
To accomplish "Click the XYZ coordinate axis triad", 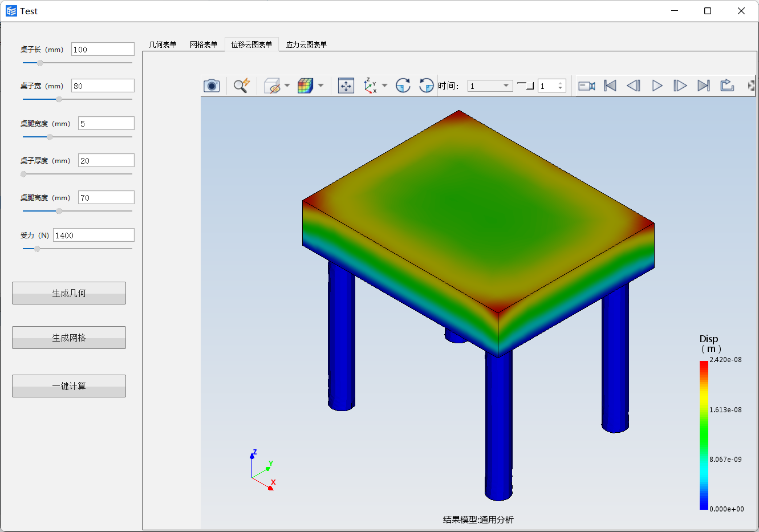I will [263, 470].
